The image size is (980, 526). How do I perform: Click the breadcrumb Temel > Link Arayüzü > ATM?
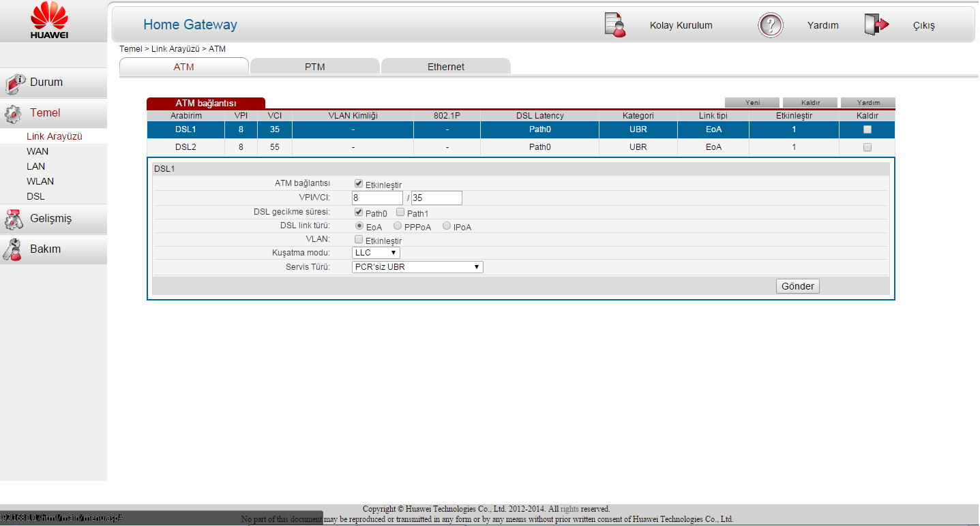click(173, 49)
